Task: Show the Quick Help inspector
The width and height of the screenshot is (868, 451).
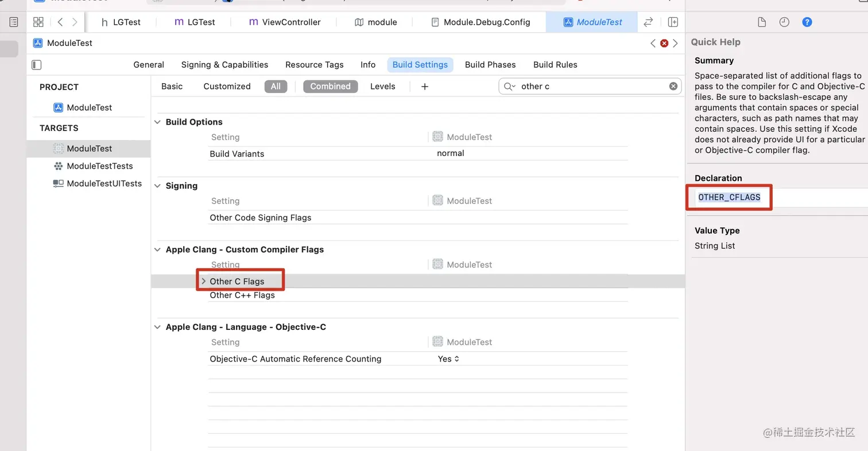Action: (x=807, y=22)
